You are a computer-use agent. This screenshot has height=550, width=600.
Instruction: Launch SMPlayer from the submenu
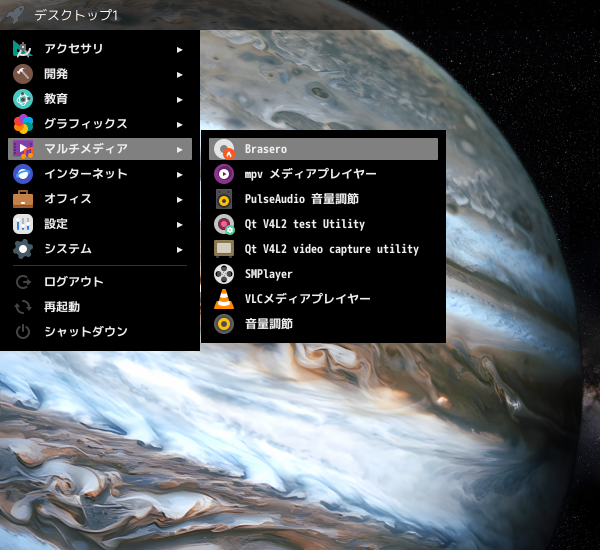click(323, 274)
